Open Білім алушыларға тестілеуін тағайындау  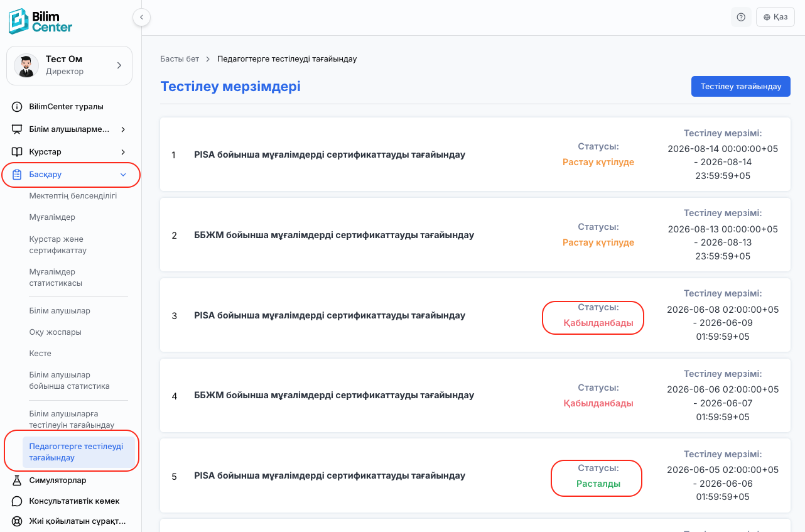coord(72,420)
